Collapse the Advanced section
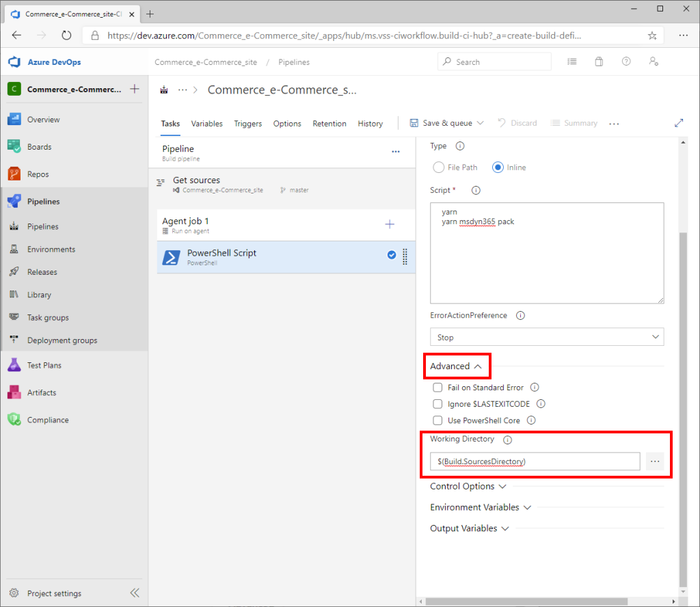700x607 pixels. 456,366
